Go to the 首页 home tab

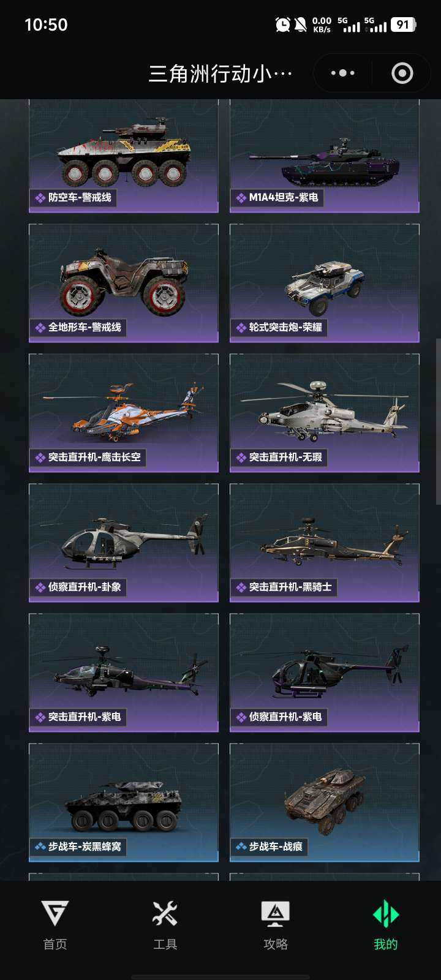(x=55, y=925)
